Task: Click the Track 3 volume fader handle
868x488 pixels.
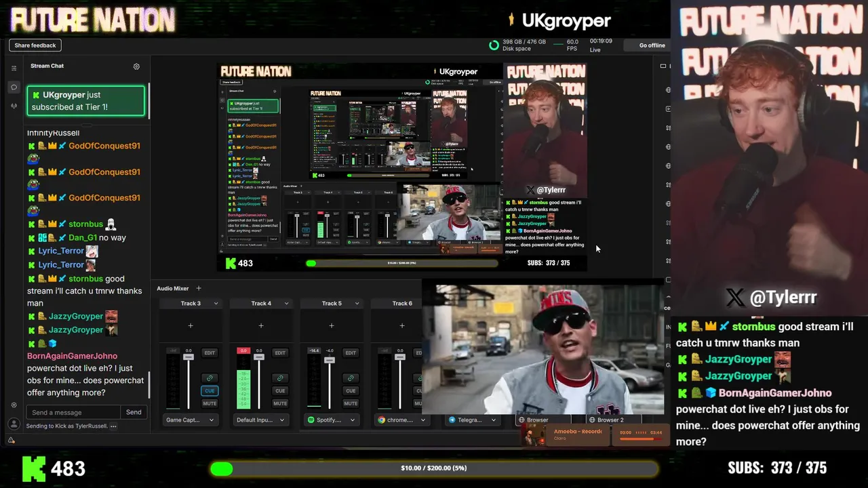Action: (189, 357)
